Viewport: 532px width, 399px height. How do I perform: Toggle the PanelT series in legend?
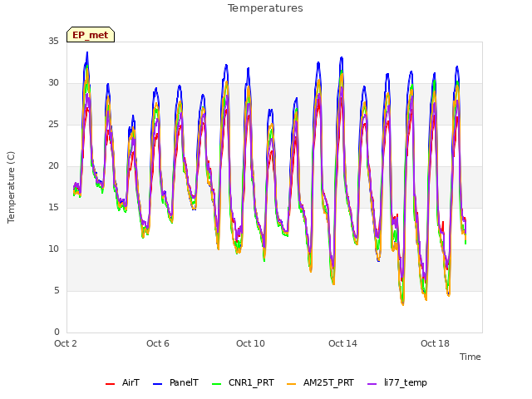coord(175,383)
